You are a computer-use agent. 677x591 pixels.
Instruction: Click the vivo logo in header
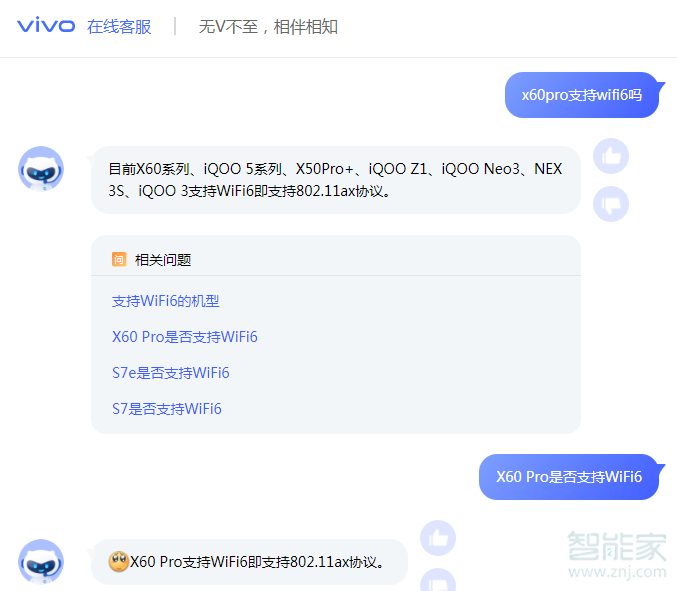[46, 25]
